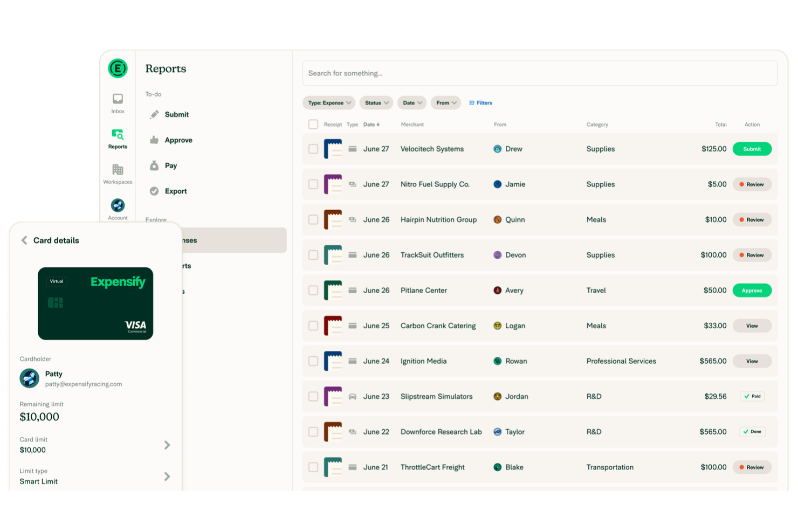Sort by the Date column header
Viewport: 798px width, 532px height.
click(371, 124)
